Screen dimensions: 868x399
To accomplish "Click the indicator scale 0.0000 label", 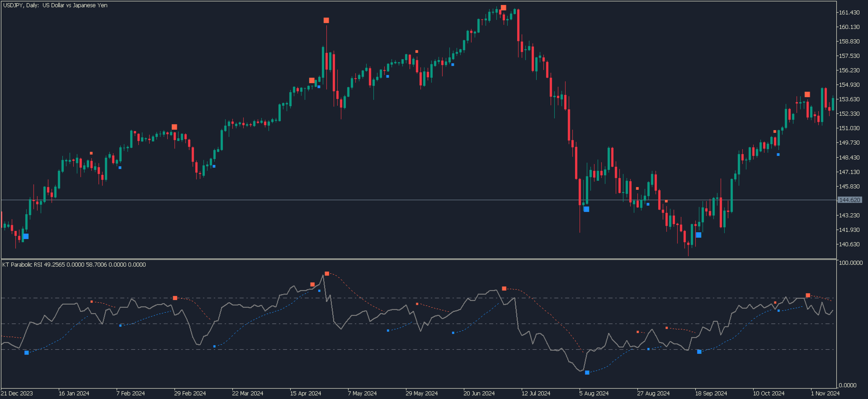I will pyautogui.click(x=848, y=385).
